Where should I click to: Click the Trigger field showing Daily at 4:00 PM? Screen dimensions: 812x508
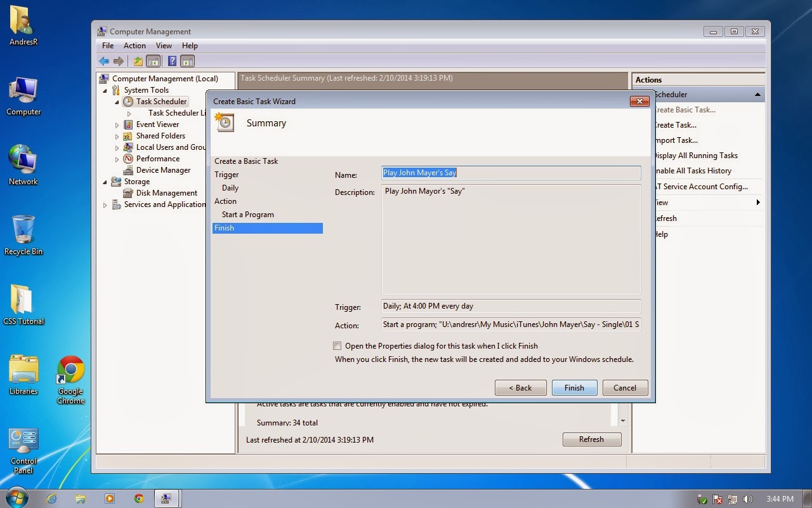[x=511, y=306]
